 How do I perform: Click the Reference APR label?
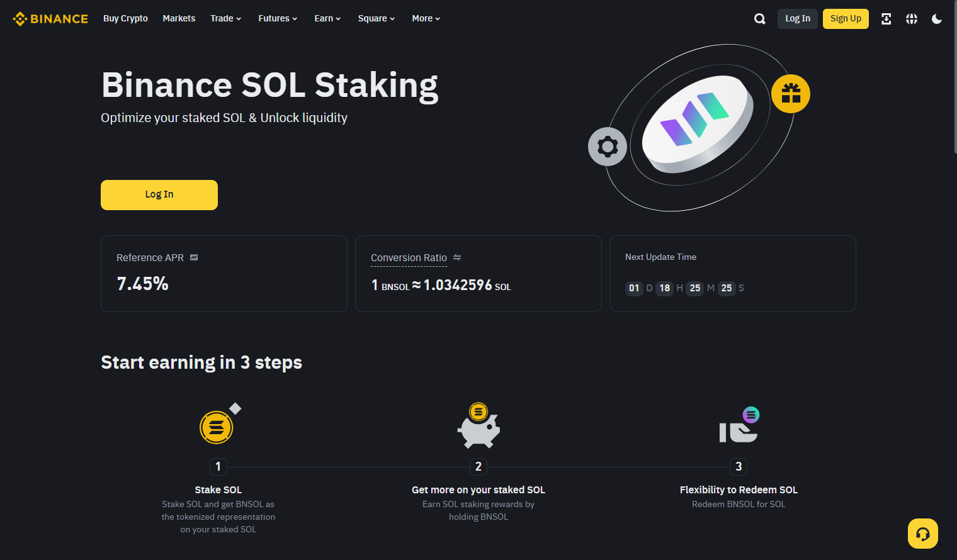click(150, 258)
